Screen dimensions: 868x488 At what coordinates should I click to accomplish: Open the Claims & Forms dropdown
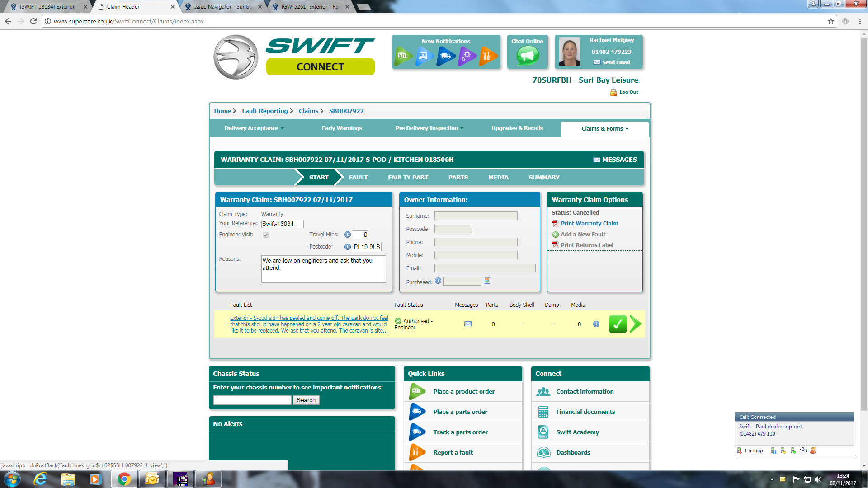(x=604, y=129)
